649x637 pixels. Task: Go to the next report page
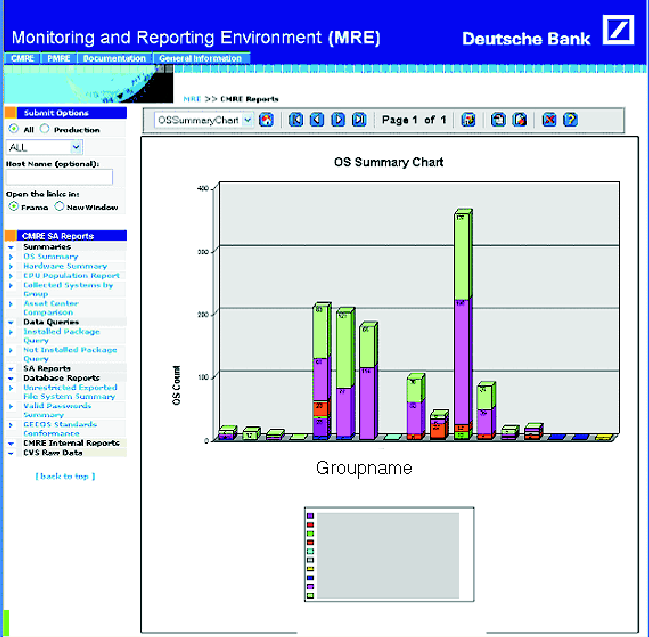pyautogui.click(x=338, y=120)
